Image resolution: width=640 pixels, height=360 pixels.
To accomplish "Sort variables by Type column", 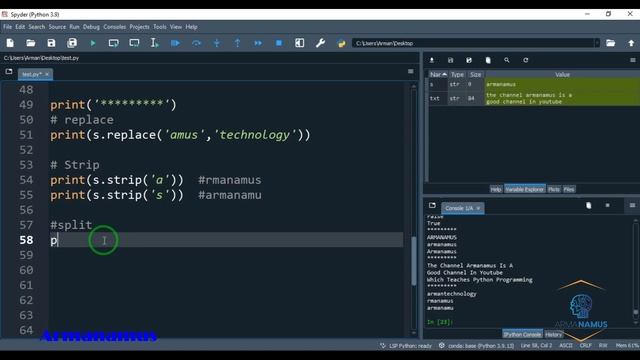I will [x=458, y=75].
